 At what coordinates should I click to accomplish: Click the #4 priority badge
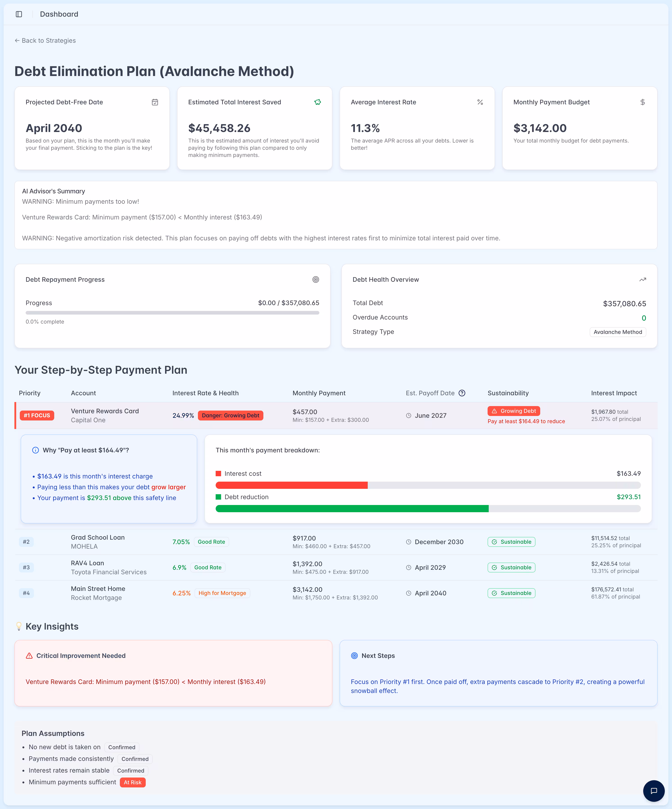26,593
